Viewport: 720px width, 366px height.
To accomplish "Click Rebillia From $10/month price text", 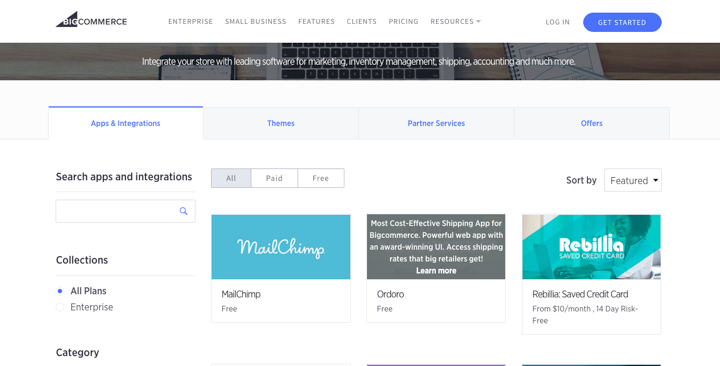I will 585,315.
